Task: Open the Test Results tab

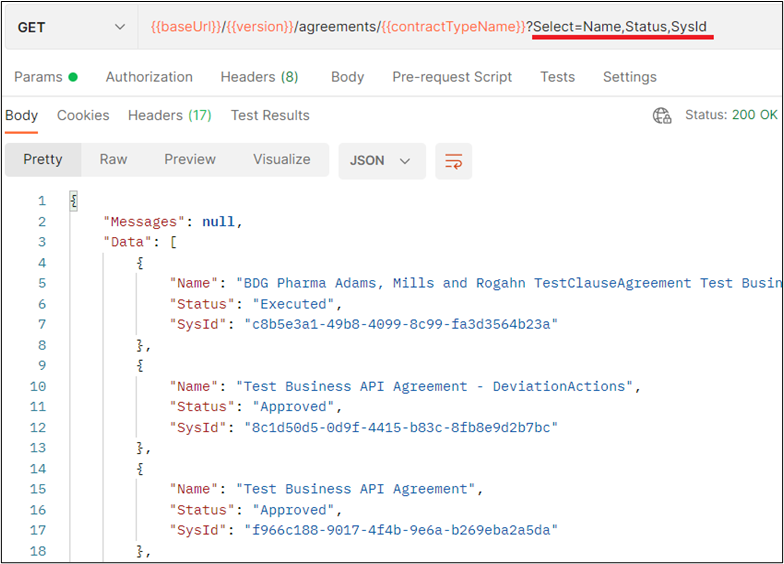Action: tap(270, 116)
